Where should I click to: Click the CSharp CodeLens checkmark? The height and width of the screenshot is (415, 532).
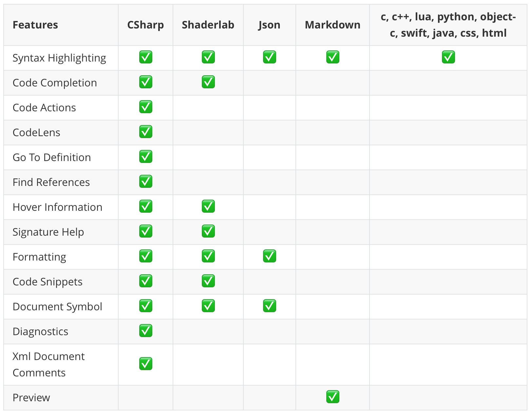tap(145, 132)
